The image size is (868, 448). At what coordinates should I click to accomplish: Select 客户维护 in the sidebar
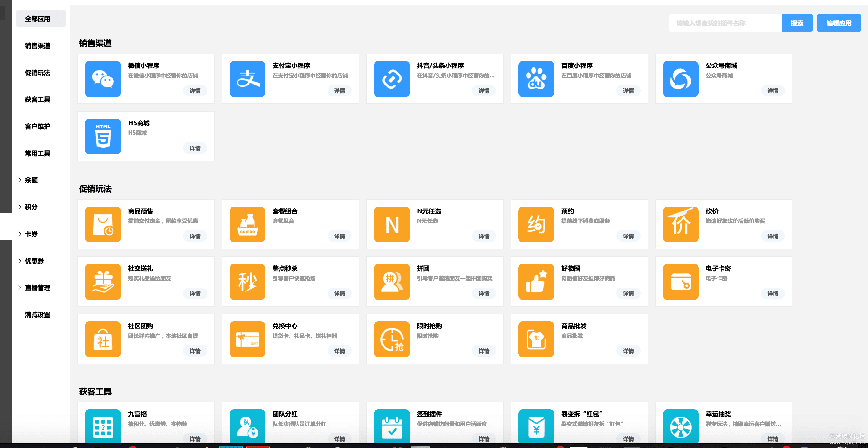point(37,126)
